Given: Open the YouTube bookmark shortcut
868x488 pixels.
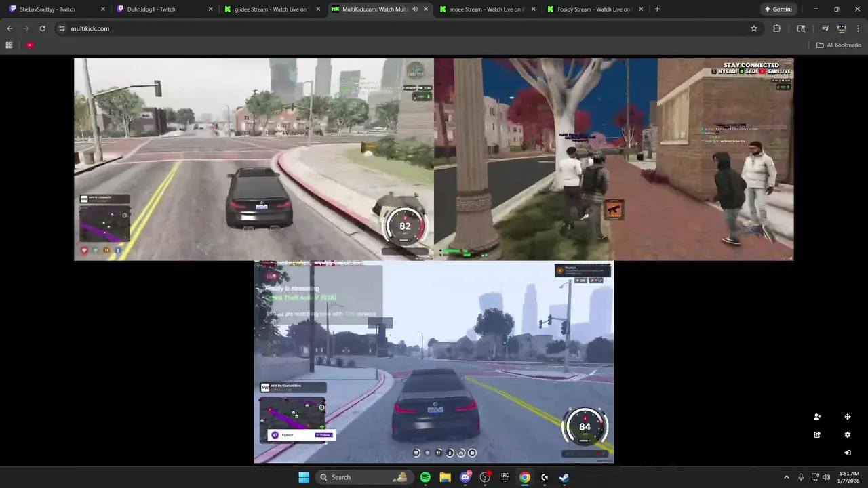Looking at the screenshot, I should (30, 45).
